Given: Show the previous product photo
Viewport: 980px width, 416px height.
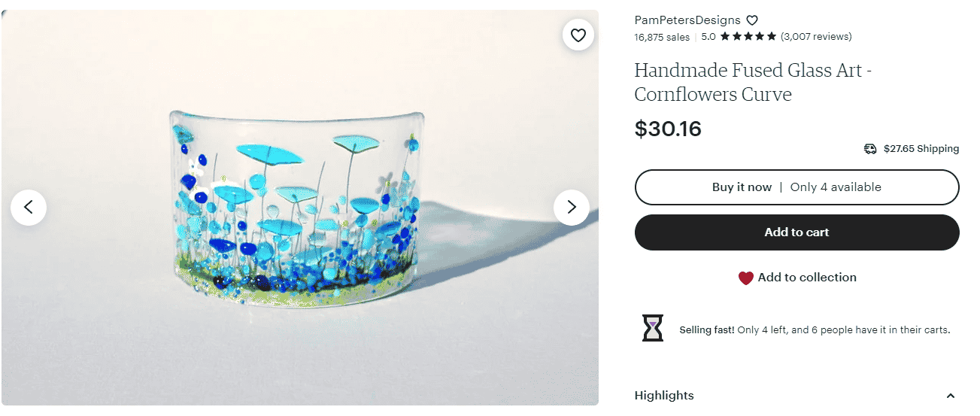Looking at the screenshot, I should 29,207.
